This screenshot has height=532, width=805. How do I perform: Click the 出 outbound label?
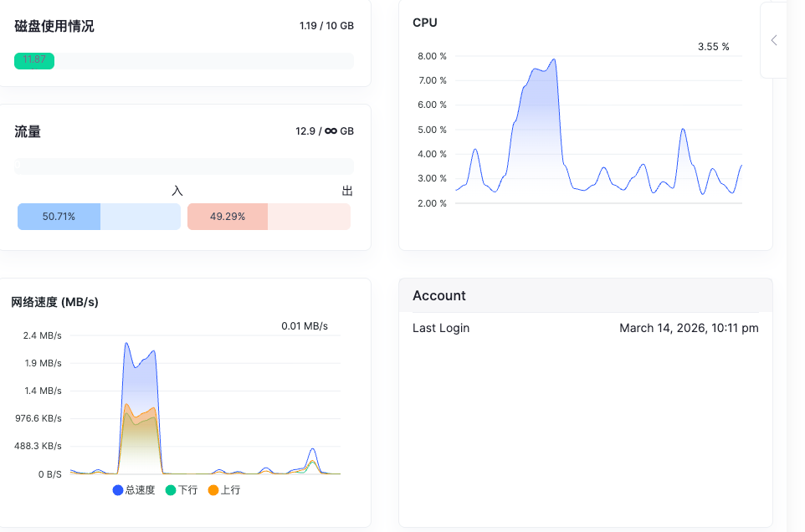[347, 191]
